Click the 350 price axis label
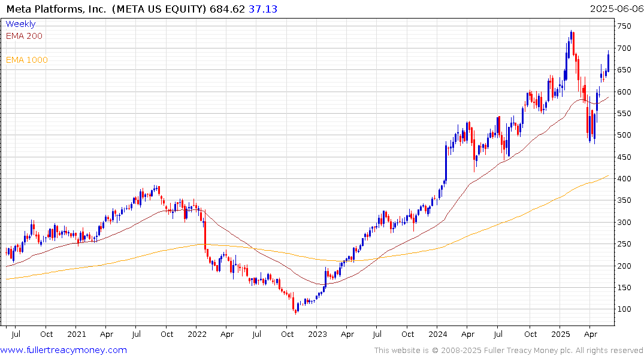 pyautogui.click(x=624, y=200)
